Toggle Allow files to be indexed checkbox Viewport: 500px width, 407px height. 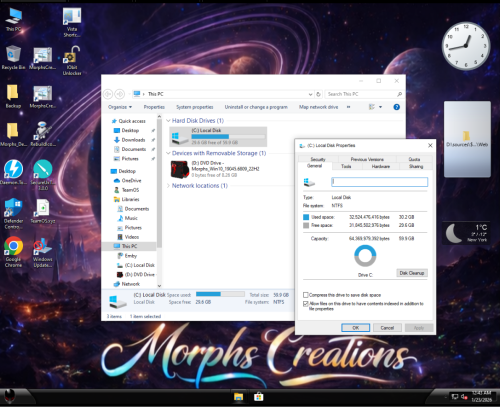click(x=305, y=304)
